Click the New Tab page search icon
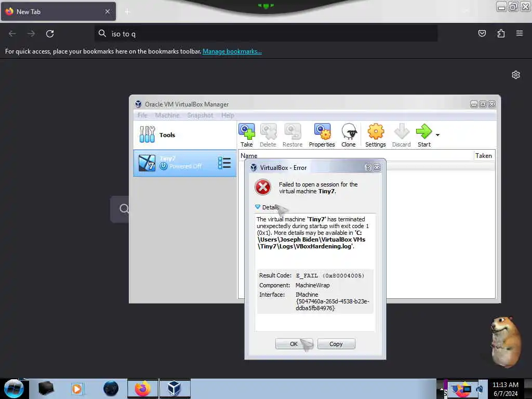The image size is (532, 399). (x=124, y=208)
